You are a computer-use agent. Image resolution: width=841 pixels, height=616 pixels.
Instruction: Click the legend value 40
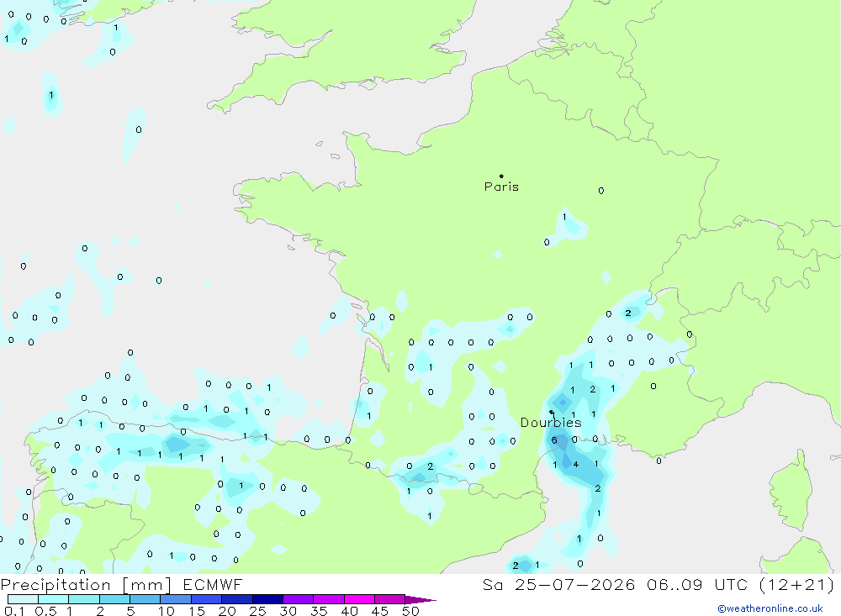point(350,611)
